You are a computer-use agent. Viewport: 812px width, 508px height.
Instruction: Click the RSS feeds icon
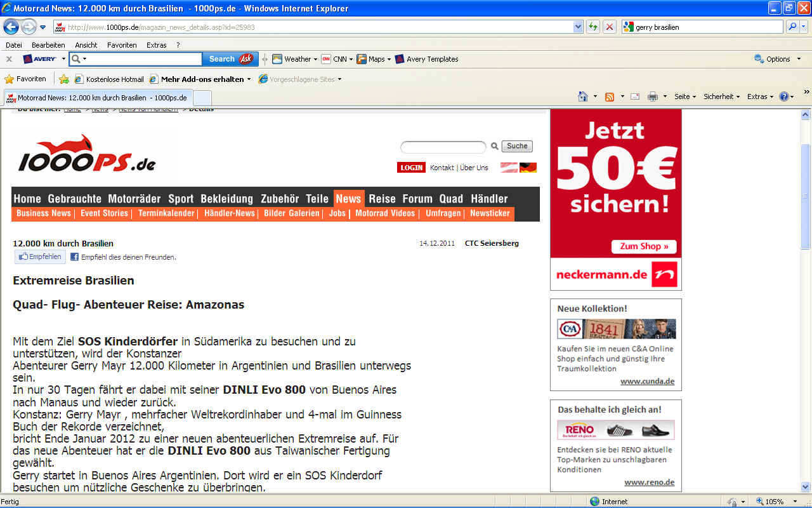click(x=610, y=97)
